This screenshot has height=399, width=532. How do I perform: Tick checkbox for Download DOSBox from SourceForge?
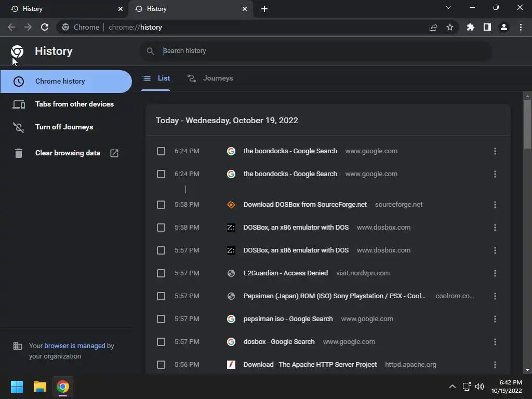pos(161,205)
